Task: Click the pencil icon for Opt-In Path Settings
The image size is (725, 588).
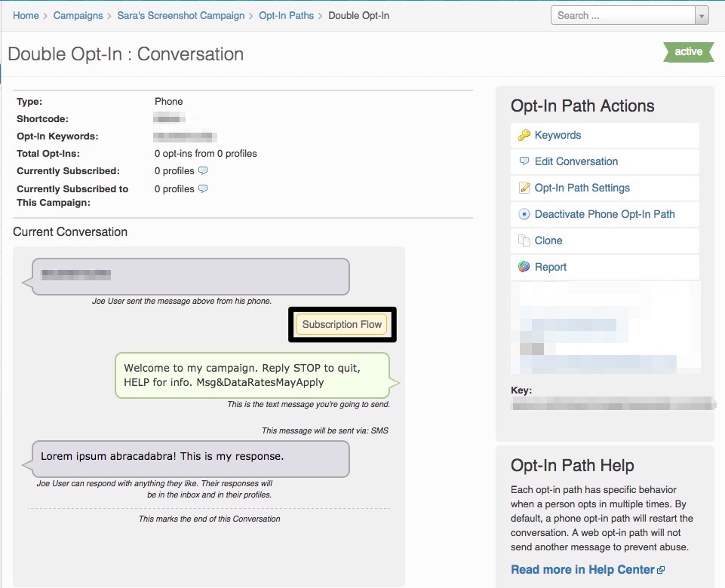Action: pos(524,188)
